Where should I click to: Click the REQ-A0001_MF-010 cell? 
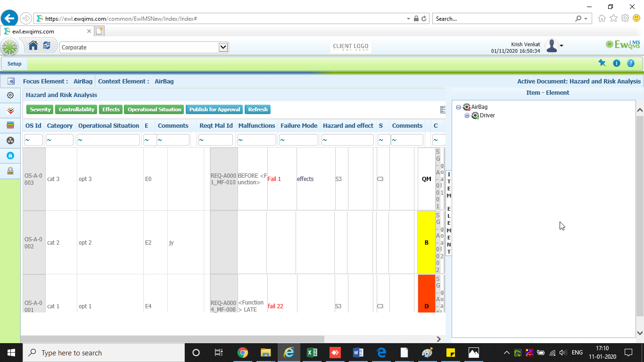click(x=223, y=179)
